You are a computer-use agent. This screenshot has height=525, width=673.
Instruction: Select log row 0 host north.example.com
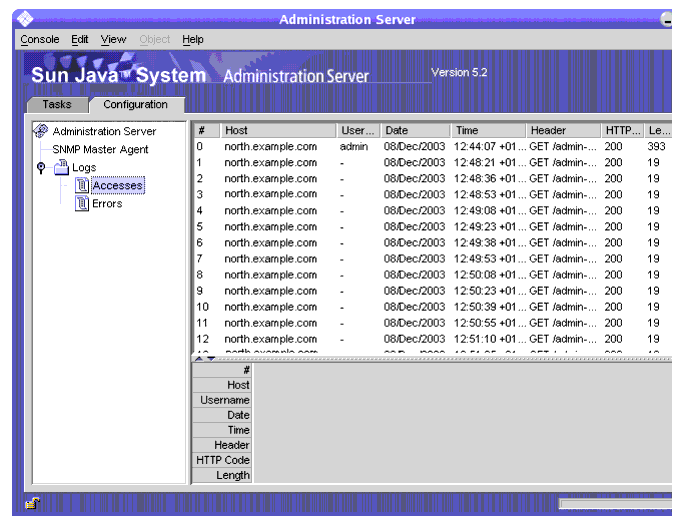(270, 146)
